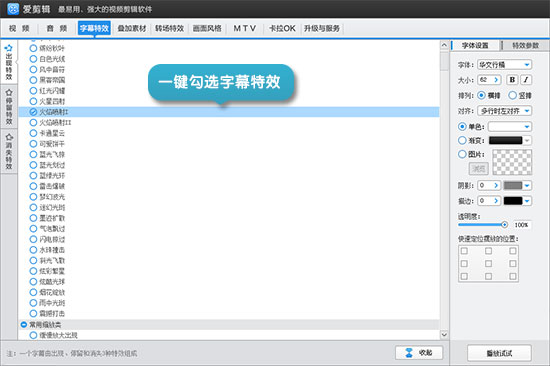Switch to the 音频 tab
The width and height of the screenshot is (550, 366).
click(57, 28)
